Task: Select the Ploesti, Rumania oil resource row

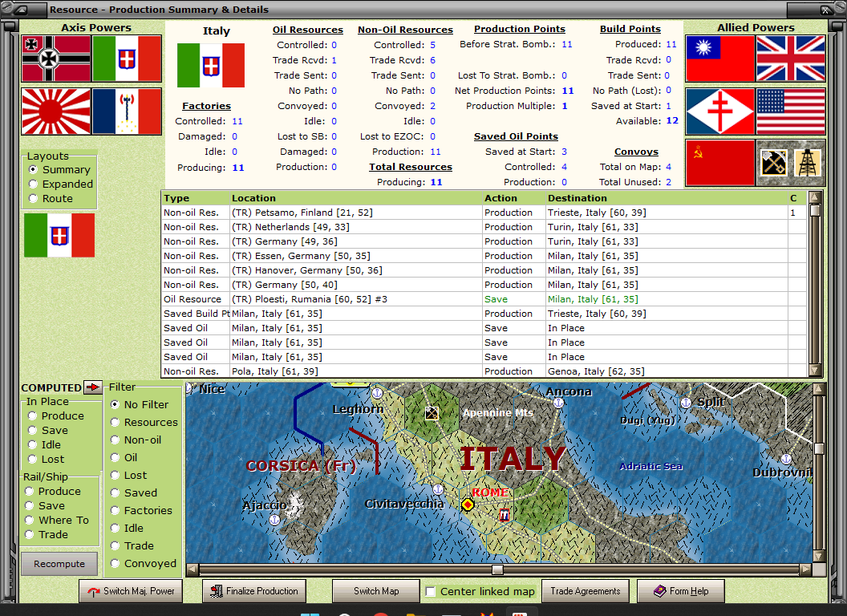Action: coord(484,299)
